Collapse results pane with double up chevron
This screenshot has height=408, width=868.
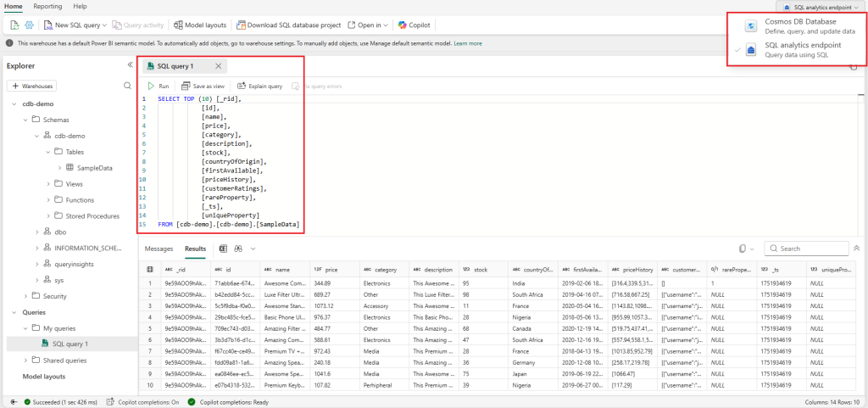coord(857,249)
